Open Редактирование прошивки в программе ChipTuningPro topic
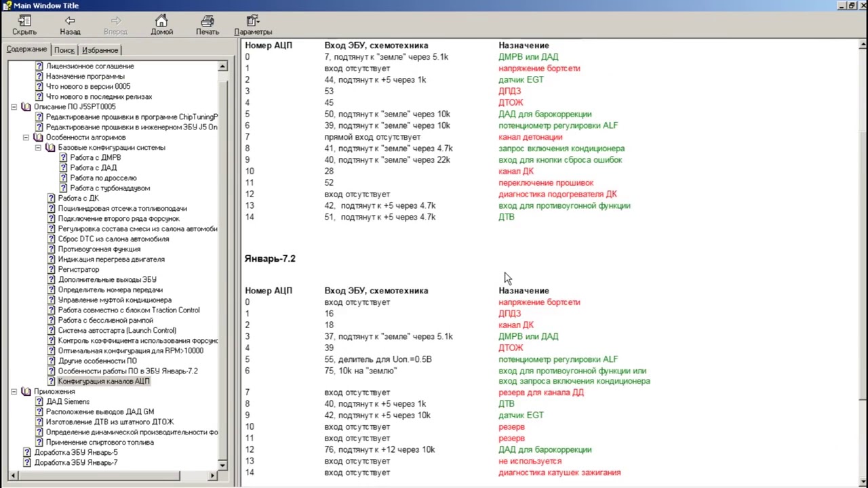 point(132,117)
